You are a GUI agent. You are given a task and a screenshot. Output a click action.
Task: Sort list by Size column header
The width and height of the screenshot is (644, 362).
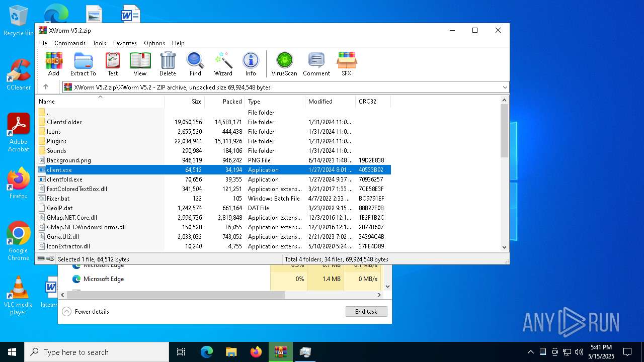[185, 101]
